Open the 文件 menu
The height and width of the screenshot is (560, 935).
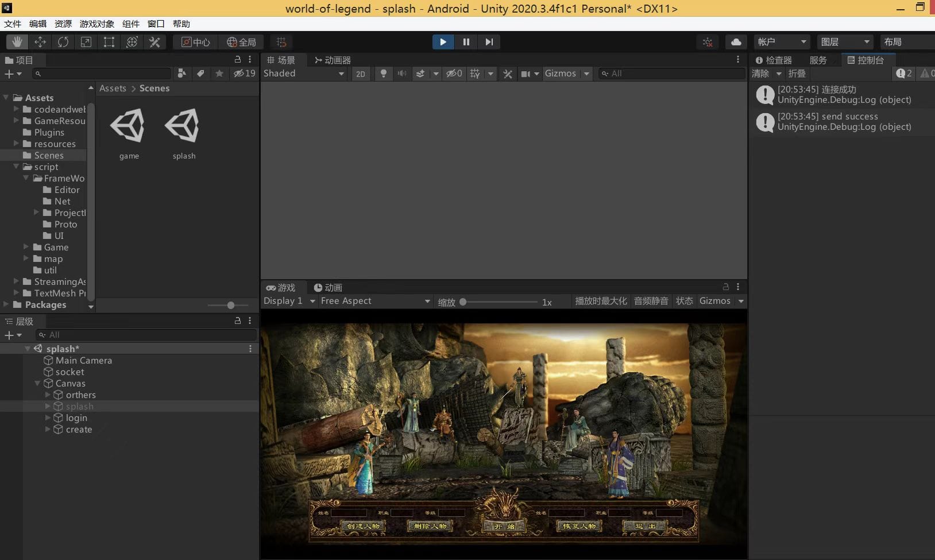tap(13, 24)
